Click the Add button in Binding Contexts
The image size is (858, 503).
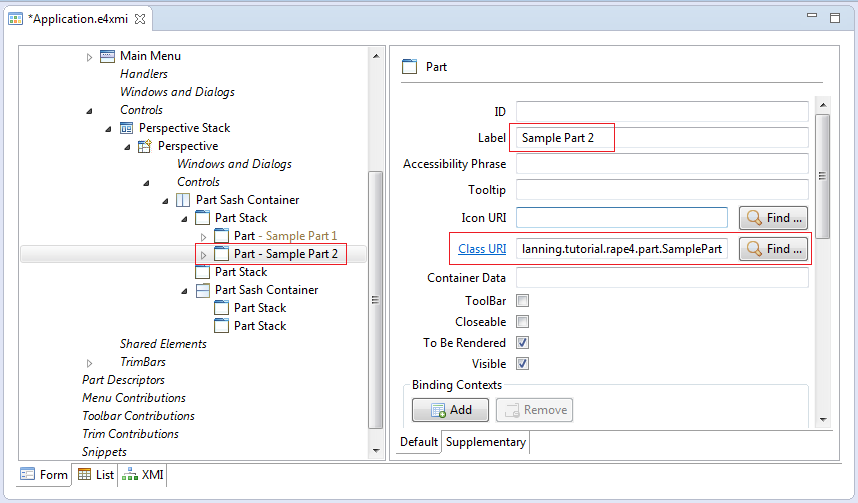tap(450, 410)
